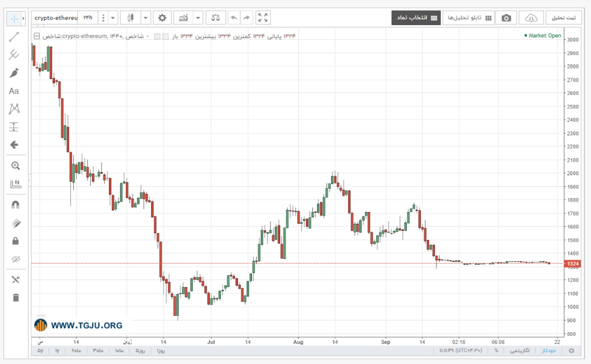Expand the indicators dropdown arrow

point(198,18)
